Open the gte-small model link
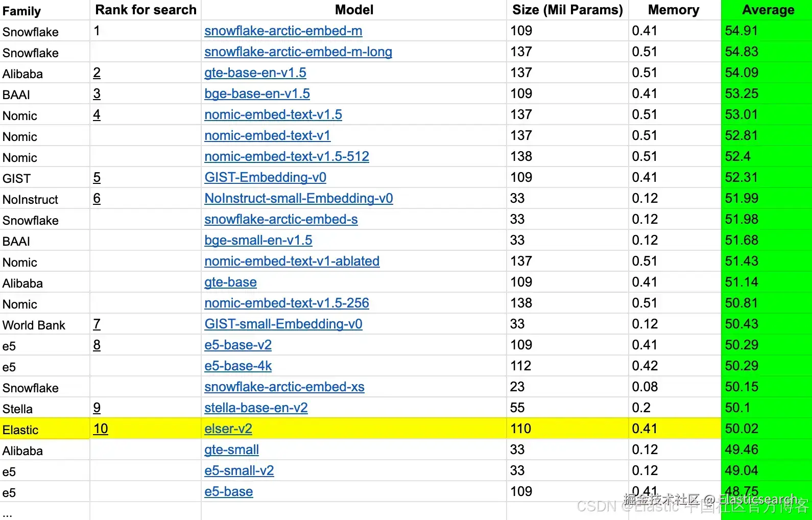The image size is (812, 520). point(231,450)
